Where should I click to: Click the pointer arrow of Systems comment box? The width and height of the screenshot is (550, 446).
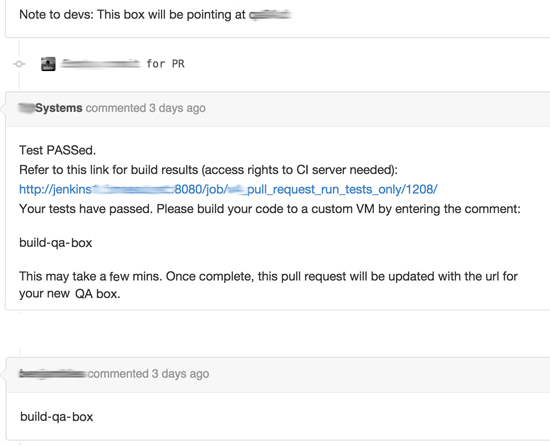(x=3, y=109)
